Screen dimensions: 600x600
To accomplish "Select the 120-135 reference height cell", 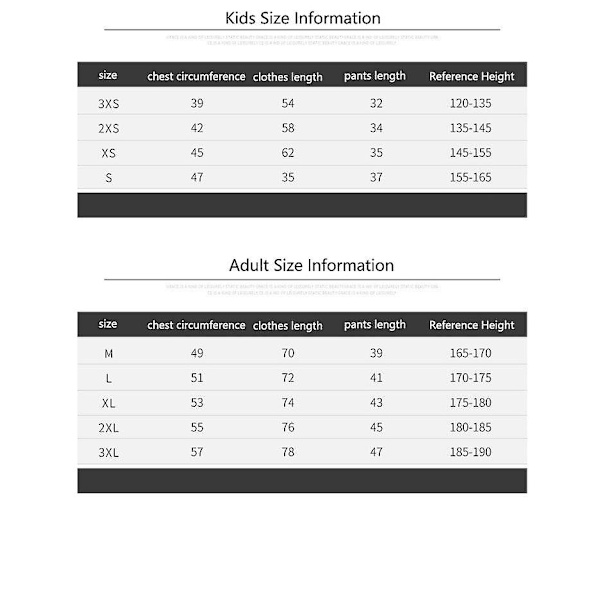I will click(471, 103).
